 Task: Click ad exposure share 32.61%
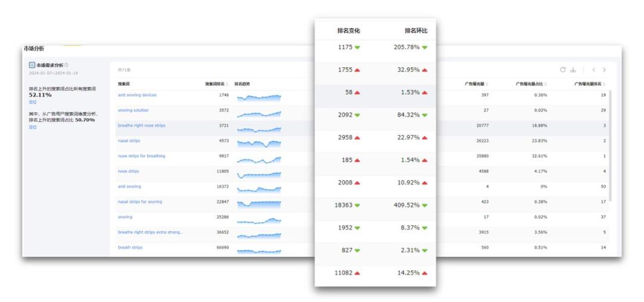(x=539, y=156)
